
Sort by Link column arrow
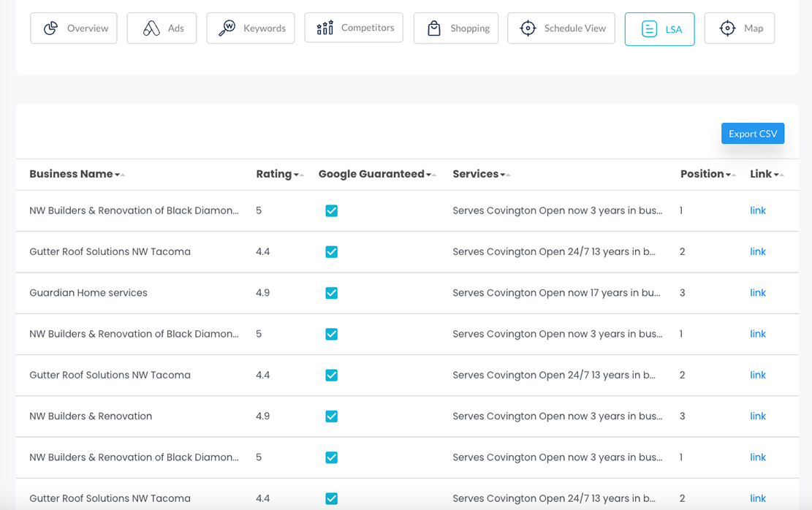pyautogui.click(x=778, y=175)
